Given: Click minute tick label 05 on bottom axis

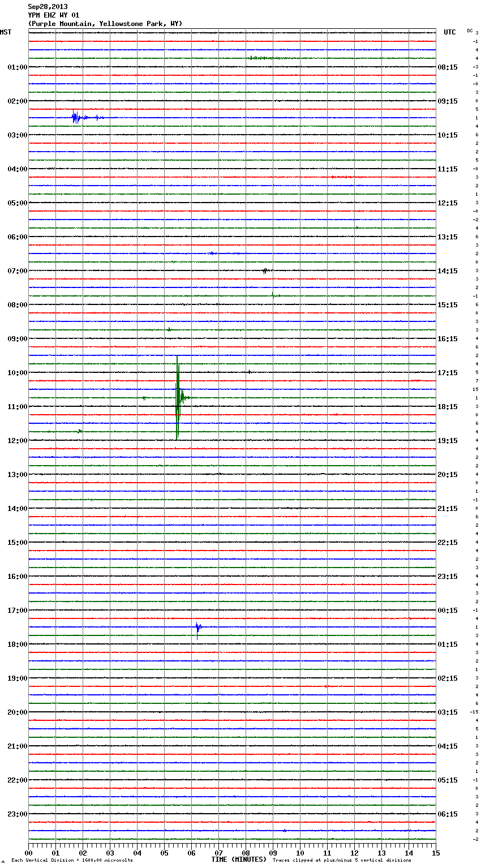Looking at the screenshot, I should (x=164, y=853).
